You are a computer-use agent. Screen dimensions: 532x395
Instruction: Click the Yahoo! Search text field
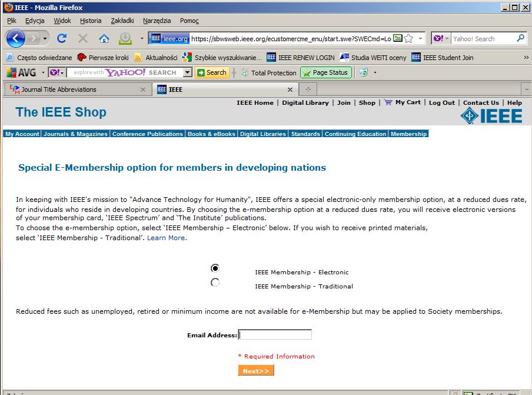tap(483, 38)
